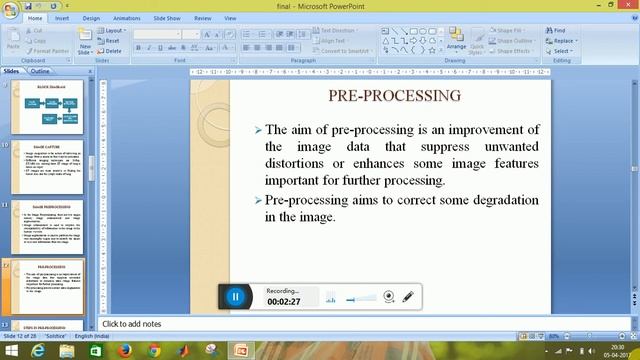The image size is (640, 360).
Task: Open the View ribbon tab
Action: [230, 18]
